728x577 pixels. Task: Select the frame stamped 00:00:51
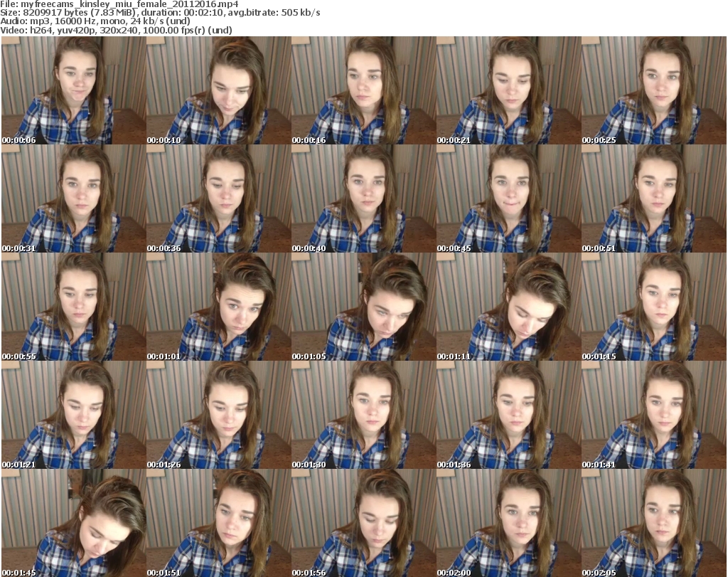tap(654, 198)
